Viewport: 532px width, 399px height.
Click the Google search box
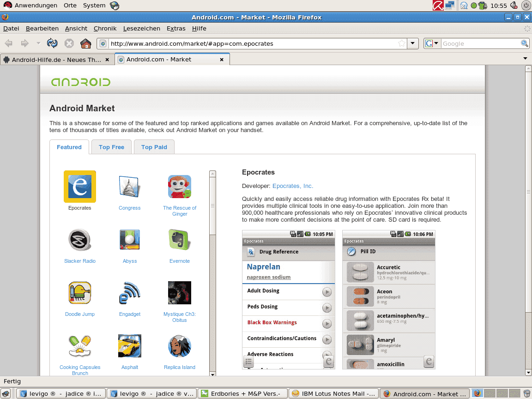tap(480, 43)
